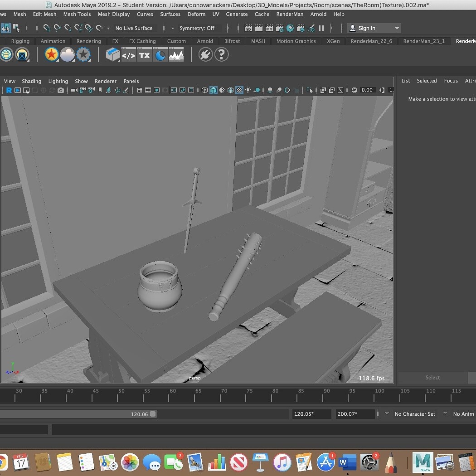Open the Mesh Display menu
Image resolution: width=476 pixels, height=476 pixels.
click(x=114, y=14)
